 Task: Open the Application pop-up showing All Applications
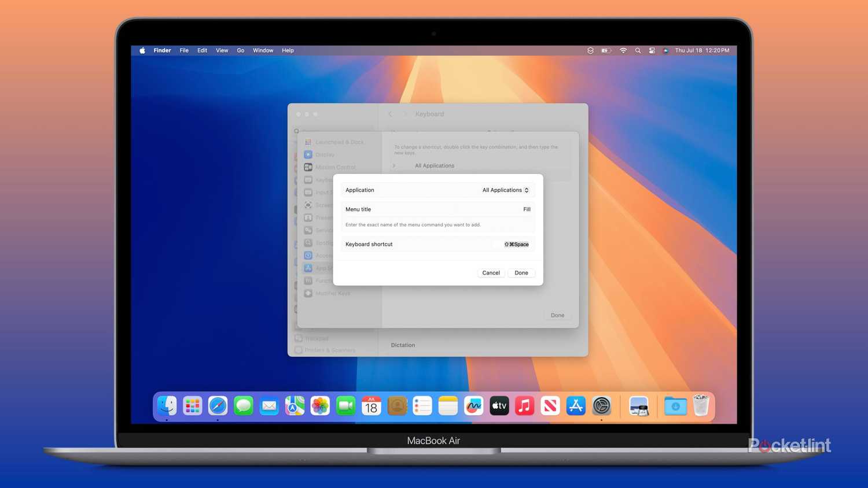coord(506,190)
